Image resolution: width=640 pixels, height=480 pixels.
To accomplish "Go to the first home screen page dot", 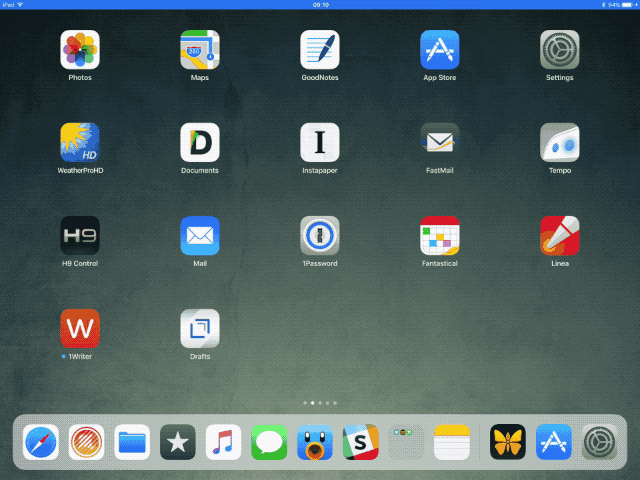I will coord(305,403).
